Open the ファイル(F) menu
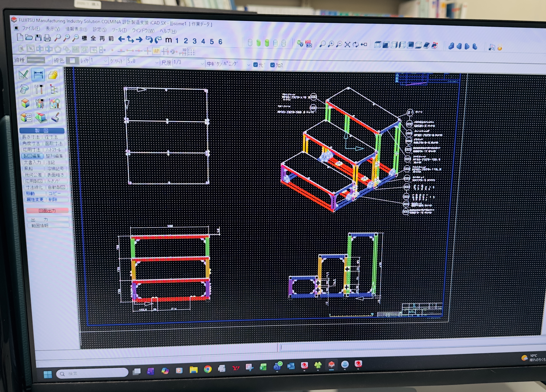The width and height of the screenshot is (546, 392). [x=31, y=28]
